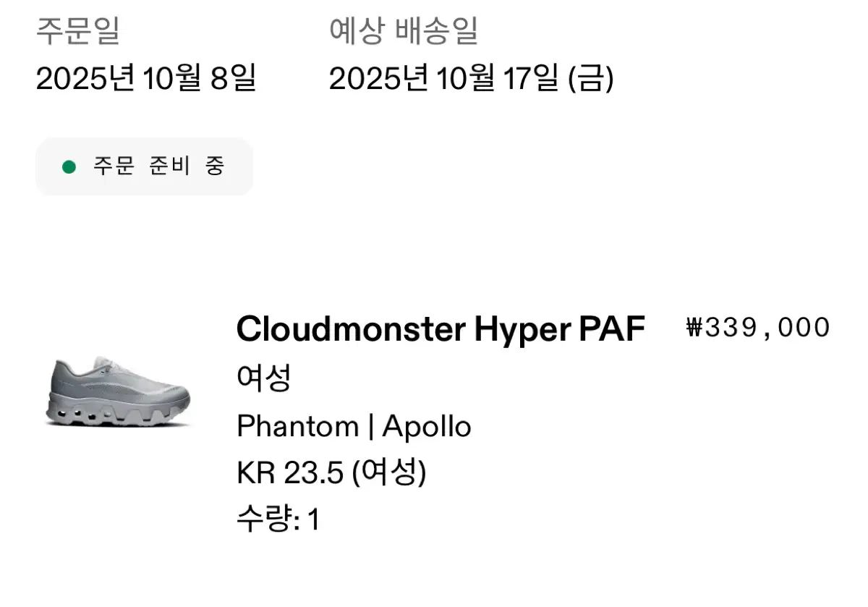The height and width of the screenshot is (607, 868).
Task: Click the word Apollo in the color line
Action: (427, 427)
